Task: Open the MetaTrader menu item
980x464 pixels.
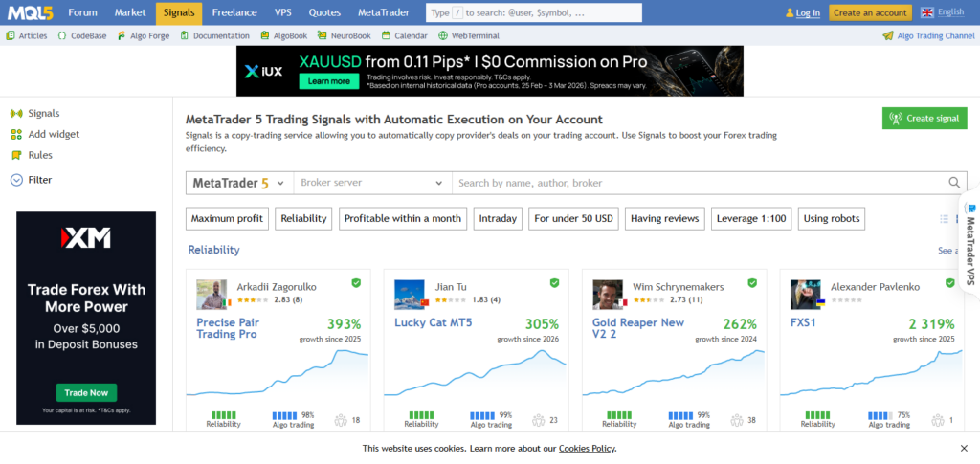Action: point(384,12)
